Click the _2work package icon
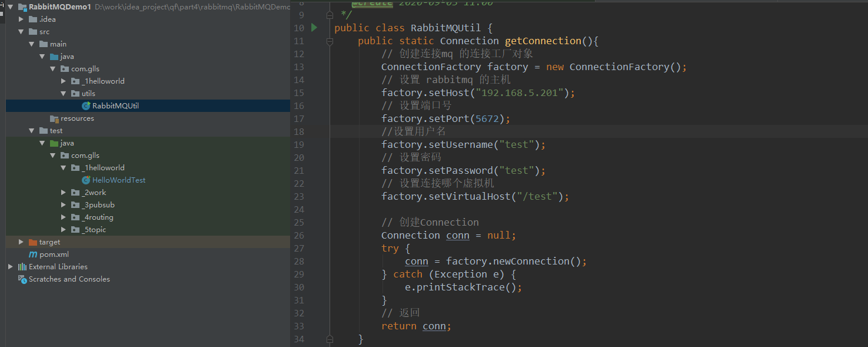This screenshot has height=347, width=868. 75,193
